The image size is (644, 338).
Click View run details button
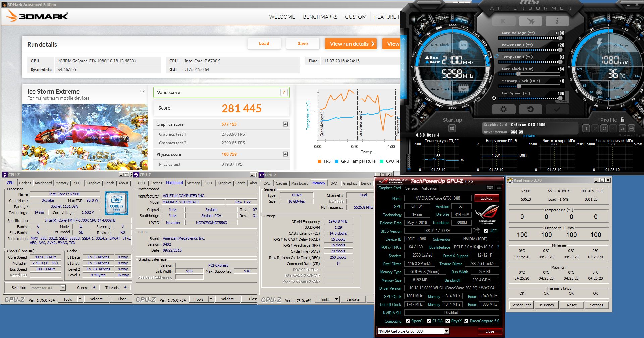351,44
